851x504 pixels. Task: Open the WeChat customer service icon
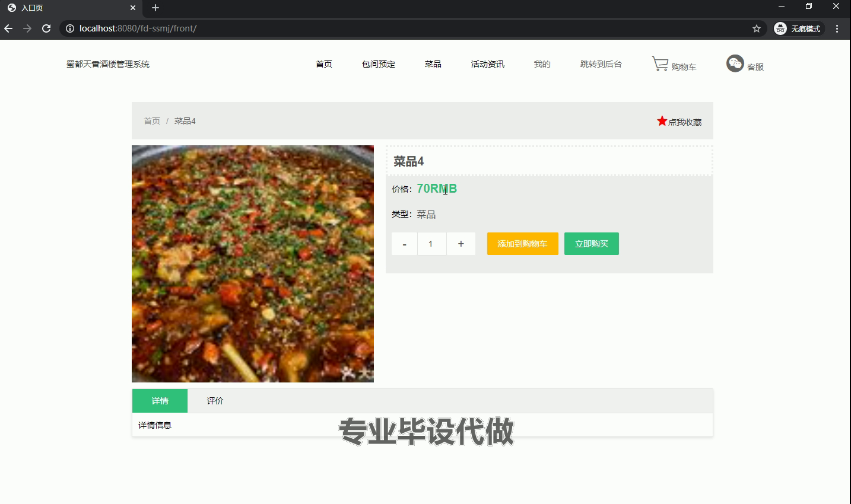[x=735, y=63]
